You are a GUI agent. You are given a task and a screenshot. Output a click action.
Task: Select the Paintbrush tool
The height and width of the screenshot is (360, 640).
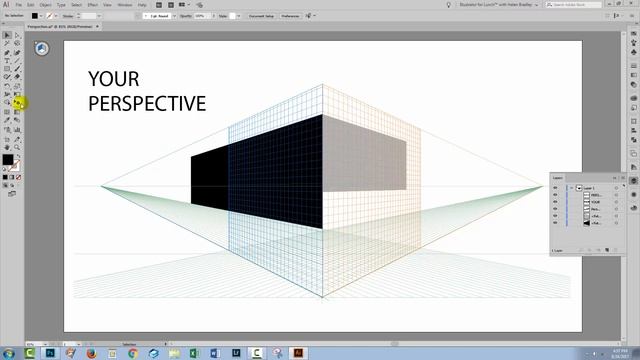(17, 69)
